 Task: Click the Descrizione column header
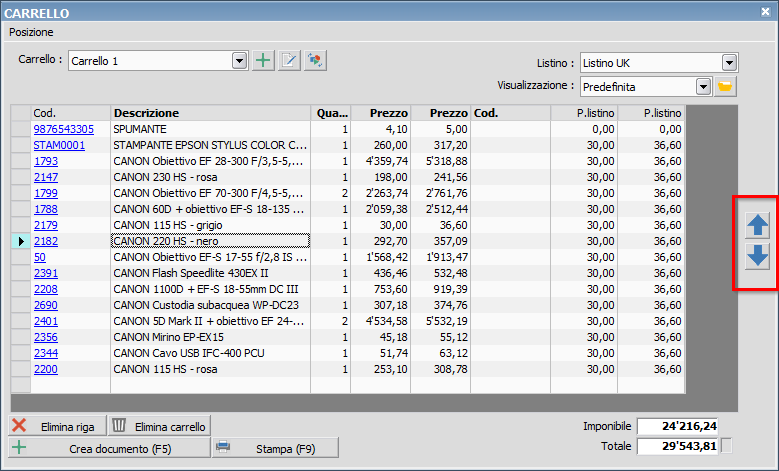211,113
